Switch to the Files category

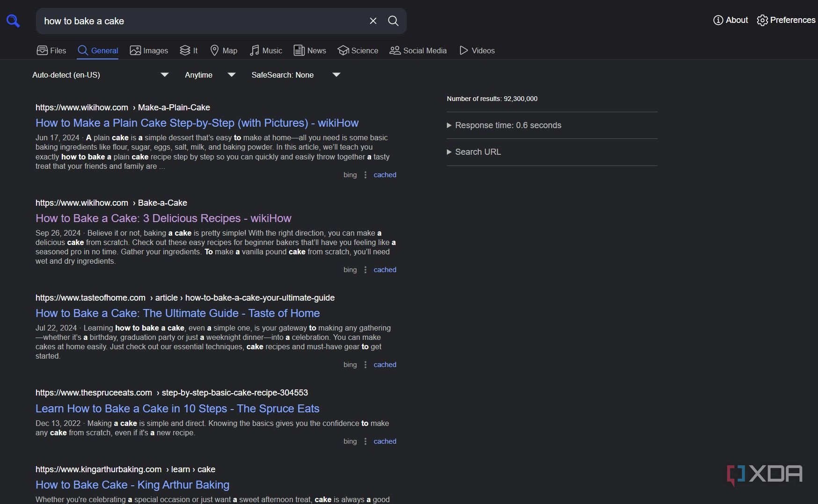click(51, 50)
